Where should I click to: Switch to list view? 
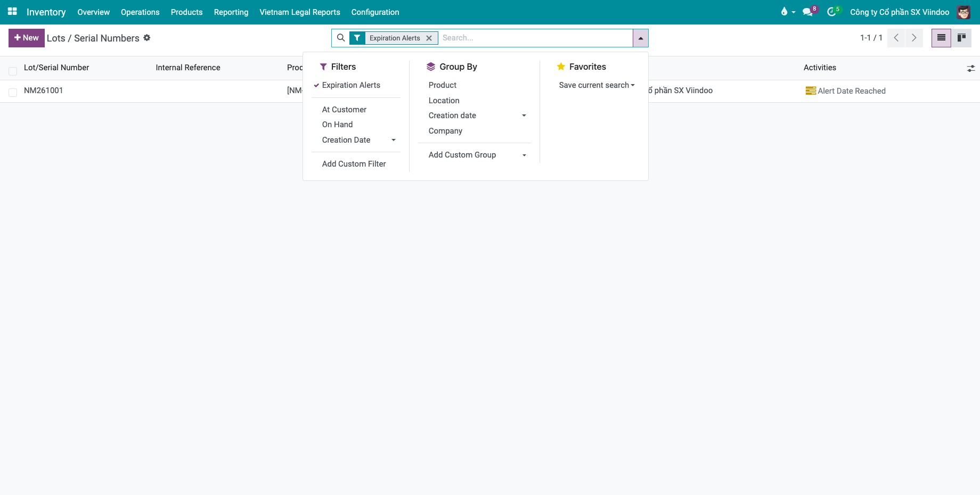pos(941,38)
